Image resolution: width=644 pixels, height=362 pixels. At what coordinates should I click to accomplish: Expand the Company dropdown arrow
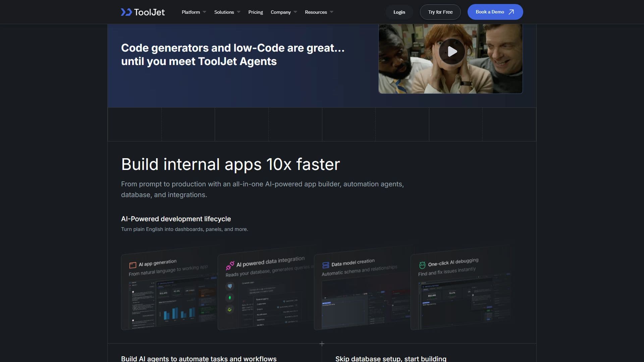(295, 12)
